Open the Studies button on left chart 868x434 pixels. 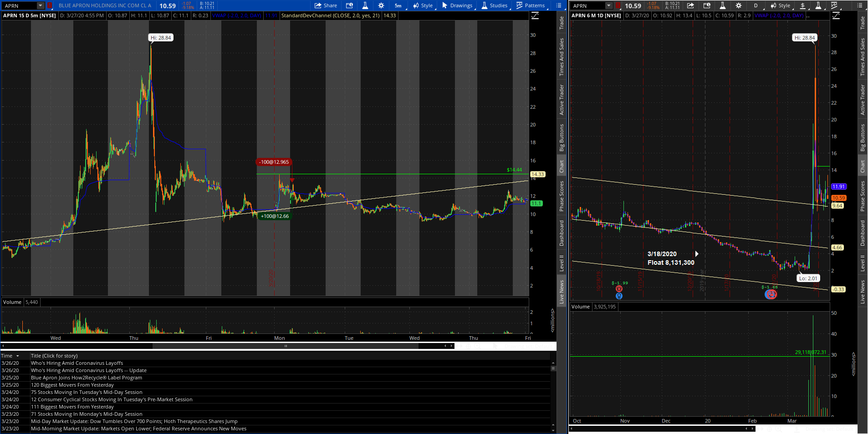[495, 5]
